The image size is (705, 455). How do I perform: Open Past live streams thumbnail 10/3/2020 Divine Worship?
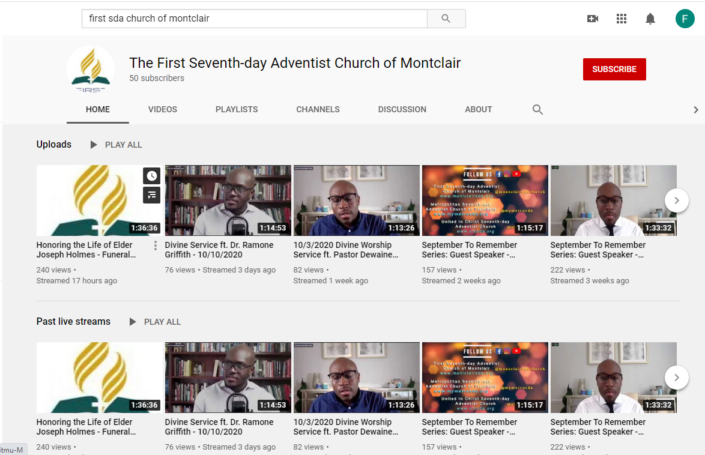pos(357,378)
